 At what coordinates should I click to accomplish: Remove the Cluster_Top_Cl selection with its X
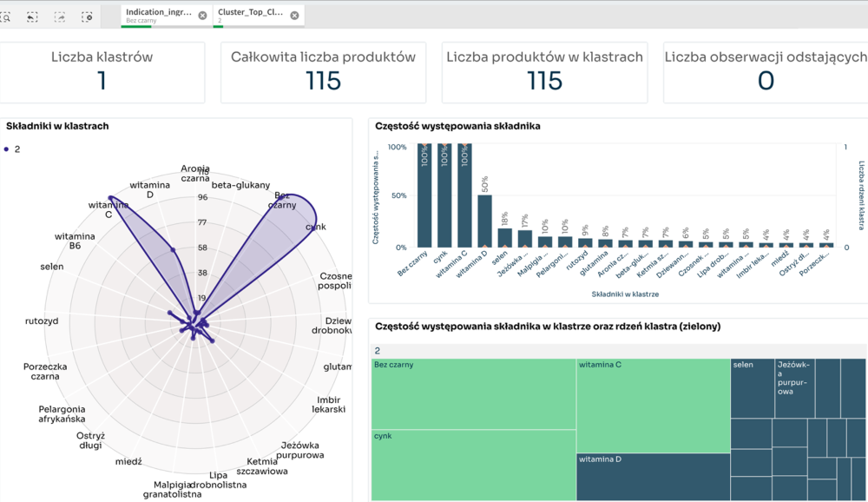pos(294,16)
